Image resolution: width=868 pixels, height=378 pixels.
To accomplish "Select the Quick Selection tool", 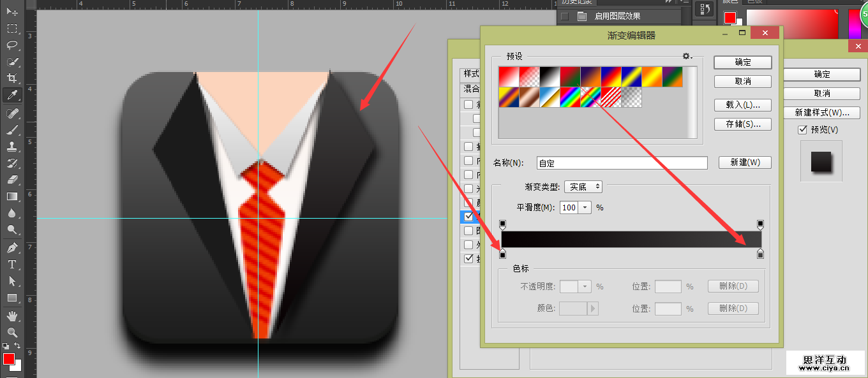I will [x=12, y=62].
